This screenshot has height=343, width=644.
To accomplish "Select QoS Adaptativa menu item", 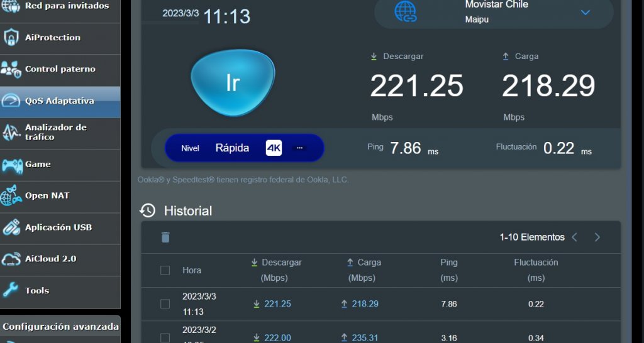I will [60, 101].
